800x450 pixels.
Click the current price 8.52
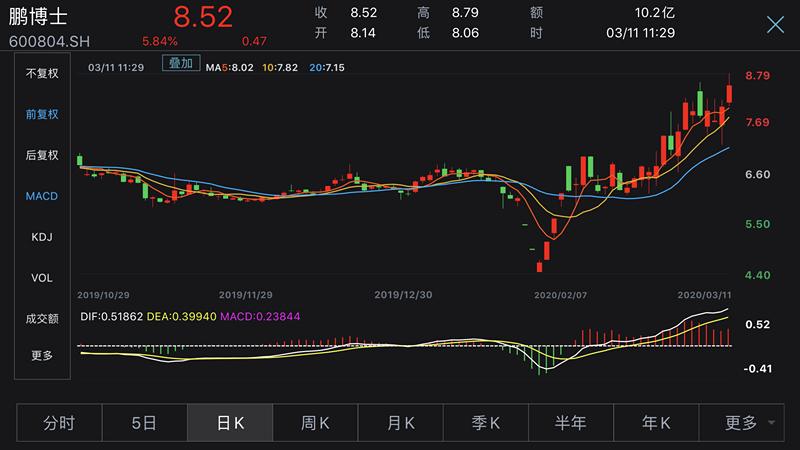(x=203, y=17)
